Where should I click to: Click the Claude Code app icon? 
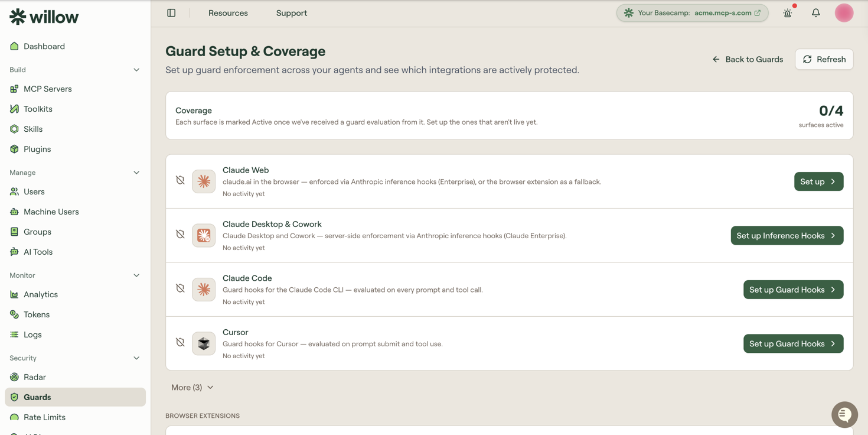tap(204, 290)
